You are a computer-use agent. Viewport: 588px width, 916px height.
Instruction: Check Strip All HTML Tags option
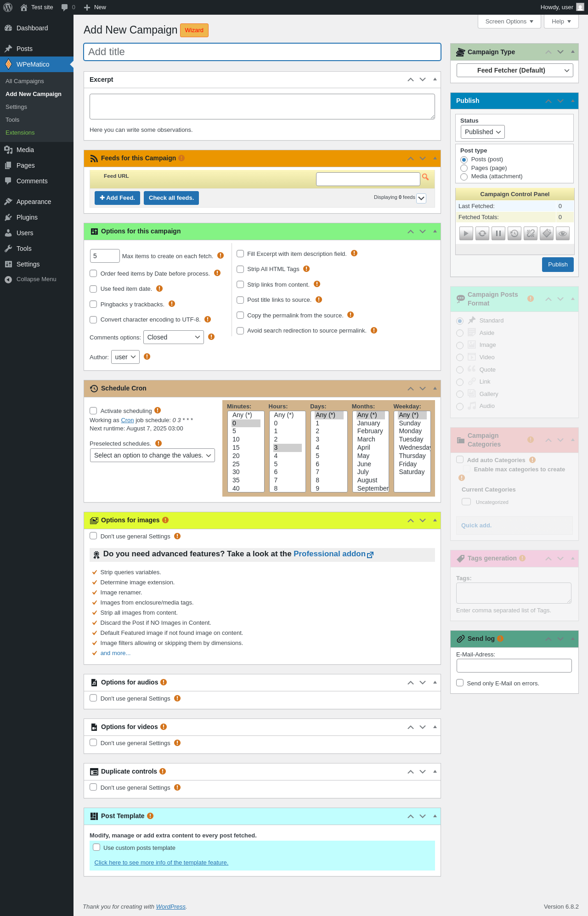240,269
